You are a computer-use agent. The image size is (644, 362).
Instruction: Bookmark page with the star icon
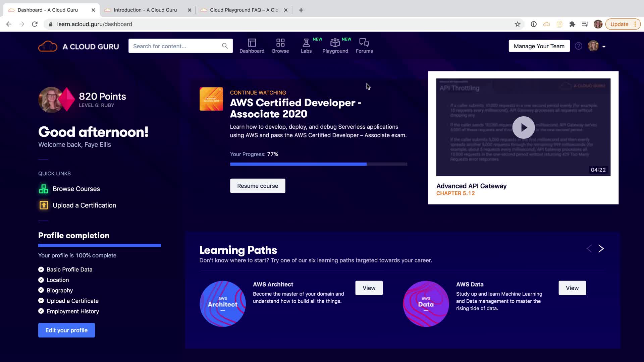pyautogui.click(x=518, y=24)
